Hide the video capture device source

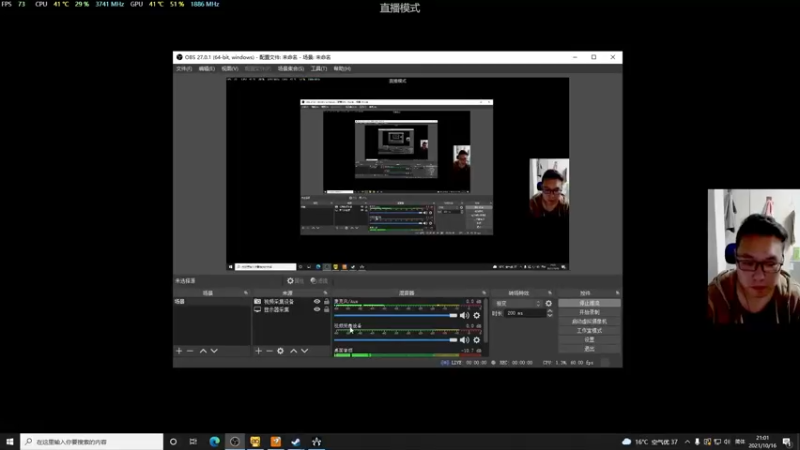(x=317, y=302)
